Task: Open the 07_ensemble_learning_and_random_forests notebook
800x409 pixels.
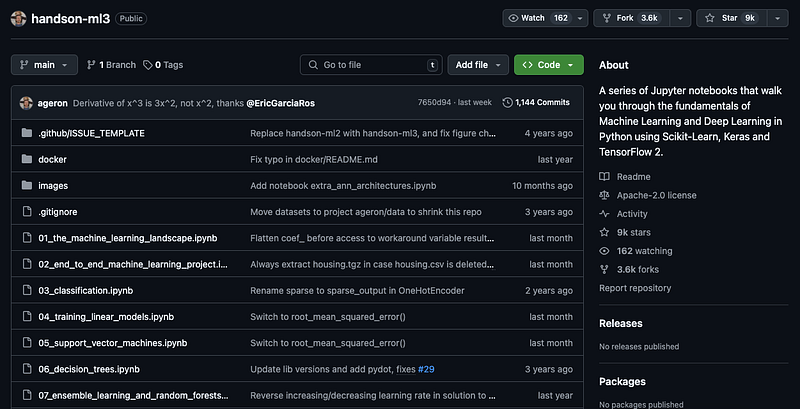Action: [133, 395]
